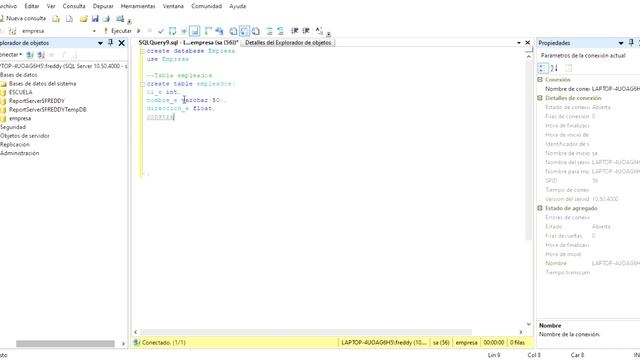Open Object Explorer window position dropdown arrow
Screen dimensions: 640x360
point(100,43)
